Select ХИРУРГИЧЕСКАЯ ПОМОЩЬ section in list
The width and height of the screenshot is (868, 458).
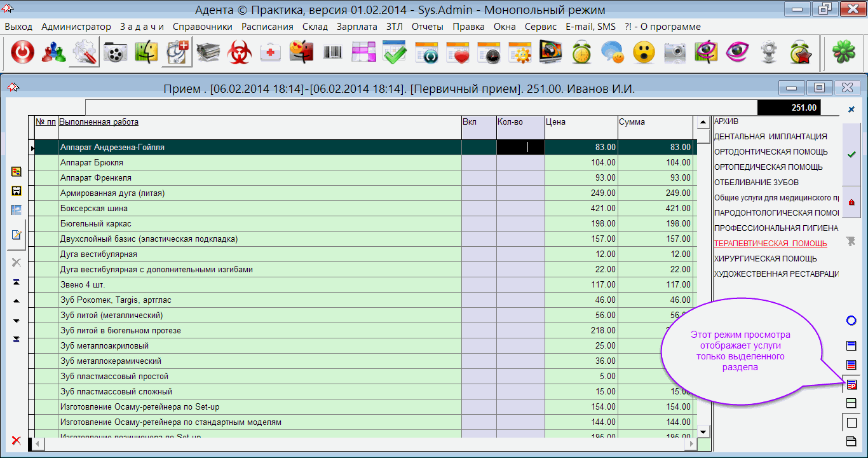click(x=765, y=259)
